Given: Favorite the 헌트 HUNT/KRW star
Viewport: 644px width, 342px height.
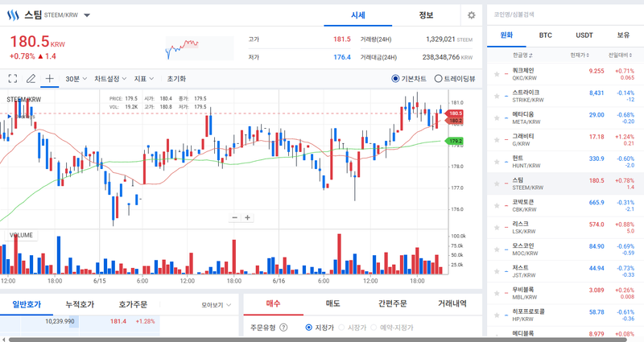Looking at the screenshot, I should pos(497,162).
